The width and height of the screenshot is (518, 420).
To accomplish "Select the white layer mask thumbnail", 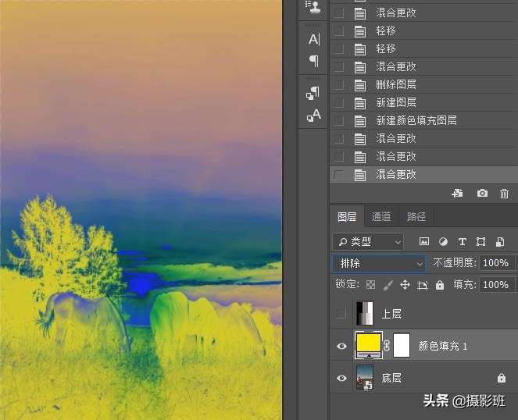I will [x=402, y=345].
